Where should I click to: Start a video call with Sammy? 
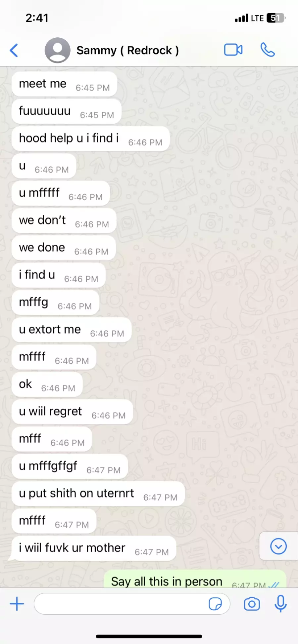coord(233,50)
